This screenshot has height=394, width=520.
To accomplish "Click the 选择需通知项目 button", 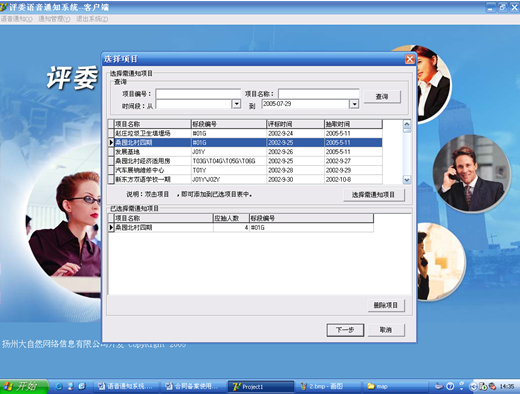I will pos(374,195).
